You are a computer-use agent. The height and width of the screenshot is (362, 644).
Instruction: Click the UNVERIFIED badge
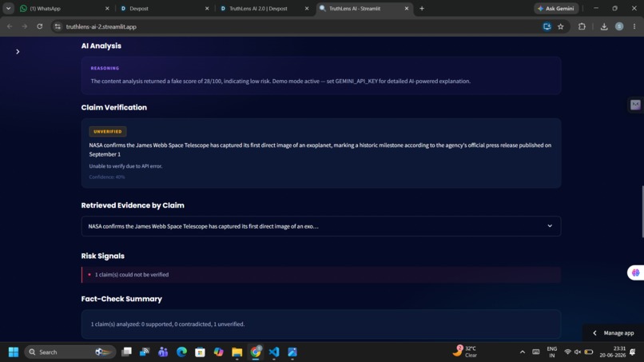tap(108, 132)
